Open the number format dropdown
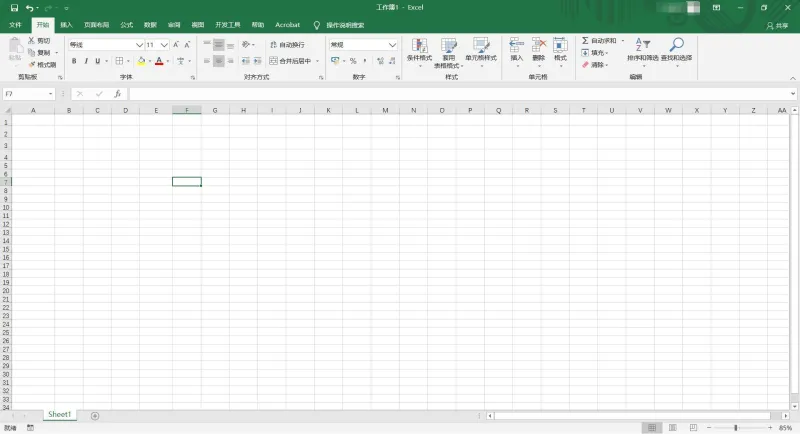Screen dimensions: 800x434 tap(392, 45)
